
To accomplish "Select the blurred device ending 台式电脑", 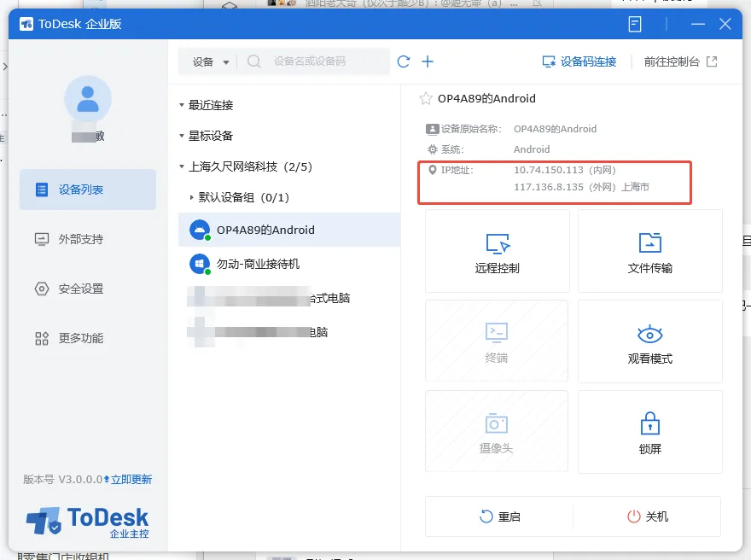I will [x=289, y=298].
